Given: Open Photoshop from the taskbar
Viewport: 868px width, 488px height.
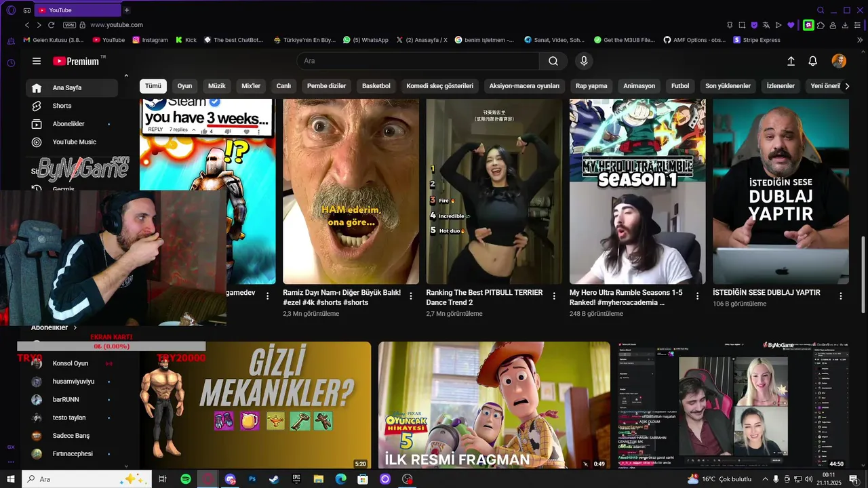Looking at the screenshot, I should (x=252, y=479).
